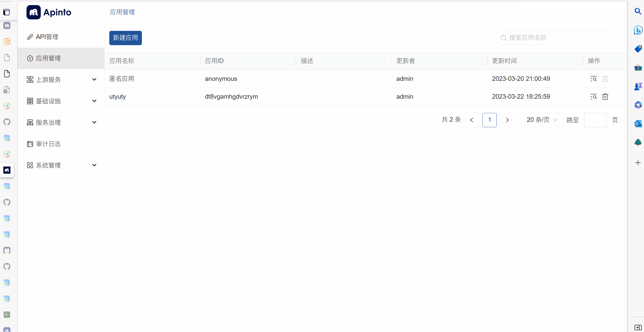Click the 跳至 page number input box

[595, 120]
